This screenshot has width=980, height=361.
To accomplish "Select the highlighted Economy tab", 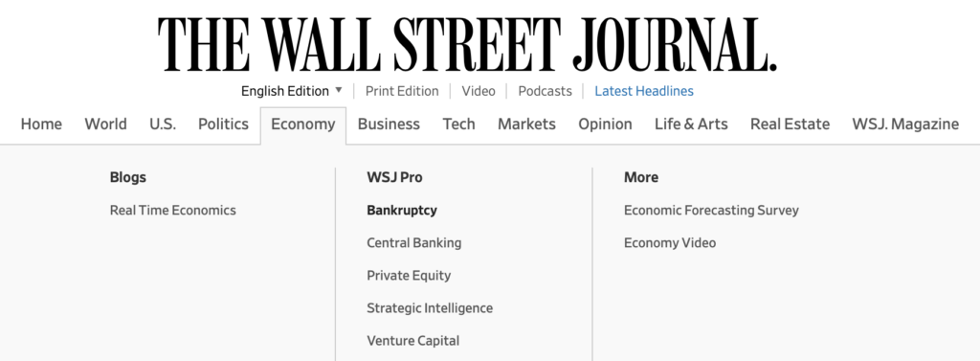I will [303, 124].
